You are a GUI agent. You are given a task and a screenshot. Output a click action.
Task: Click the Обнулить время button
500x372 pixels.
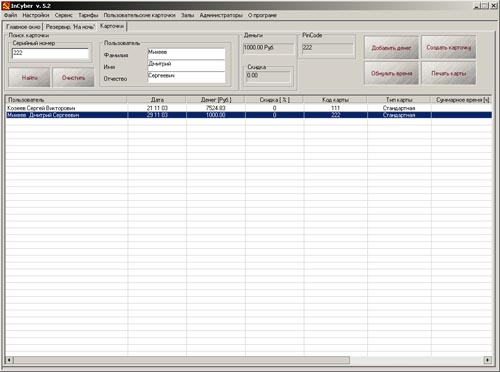point(391,73)
